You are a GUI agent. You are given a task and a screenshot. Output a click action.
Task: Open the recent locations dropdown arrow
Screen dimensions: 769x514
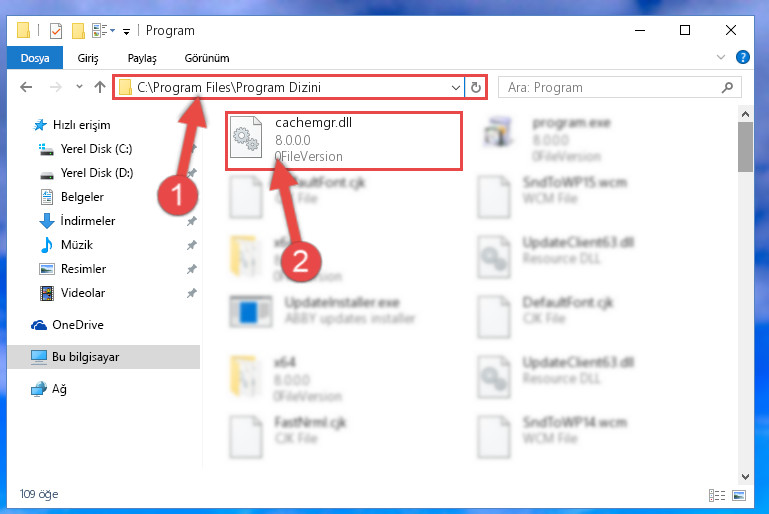tap(79, 87)
